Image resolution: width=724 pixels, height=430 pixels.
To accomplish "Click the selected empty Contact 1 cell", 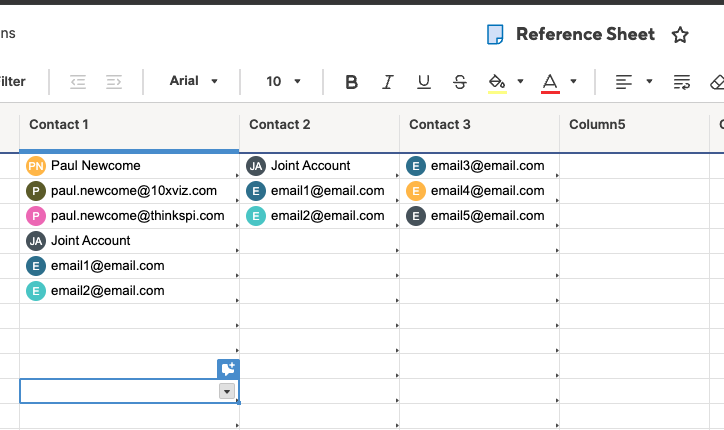I will click(x=129, y=391).
